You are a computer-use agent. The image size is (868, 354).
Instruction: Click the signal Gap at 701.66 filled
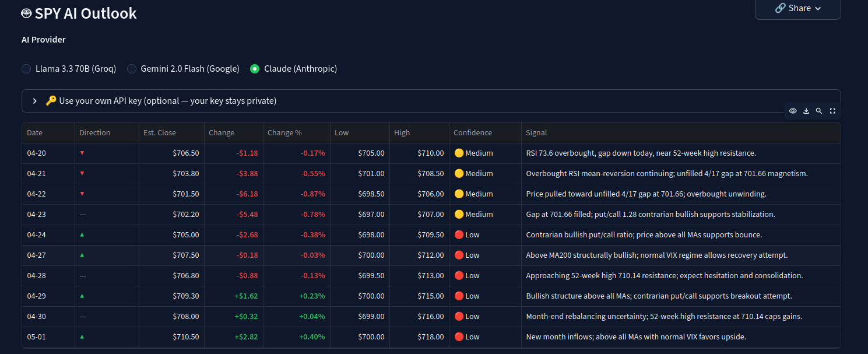[x=651, y=215]
